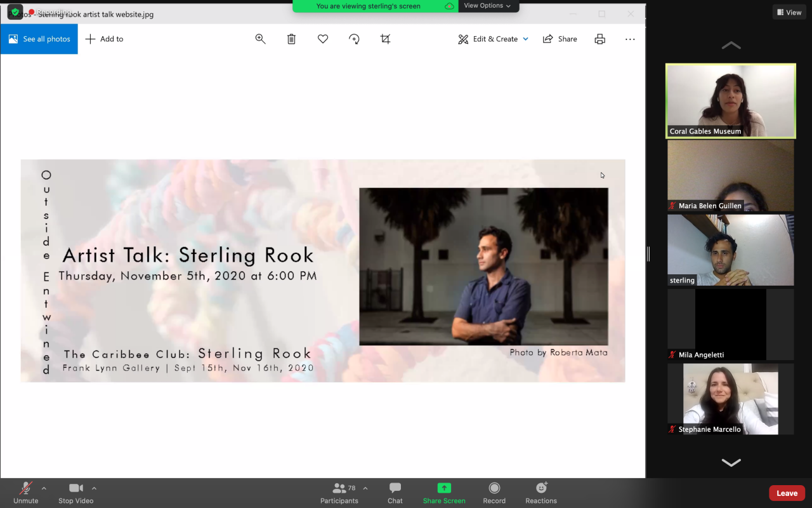Open the Chat panel

[395, 493]
